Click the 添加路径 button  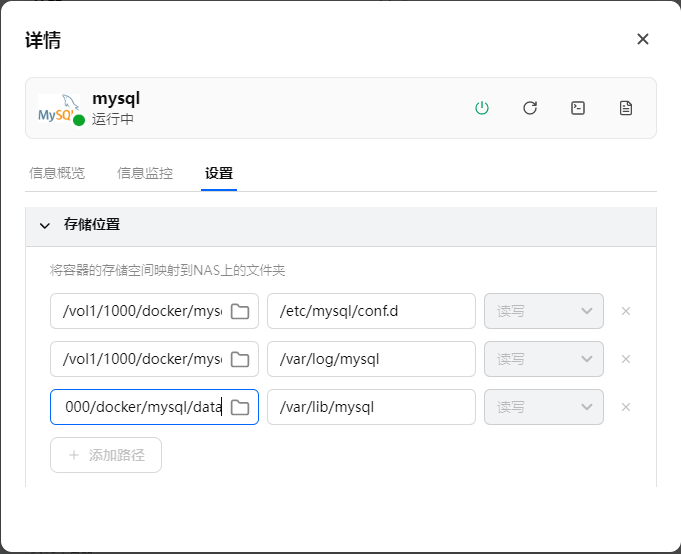[x=106, y=455]
